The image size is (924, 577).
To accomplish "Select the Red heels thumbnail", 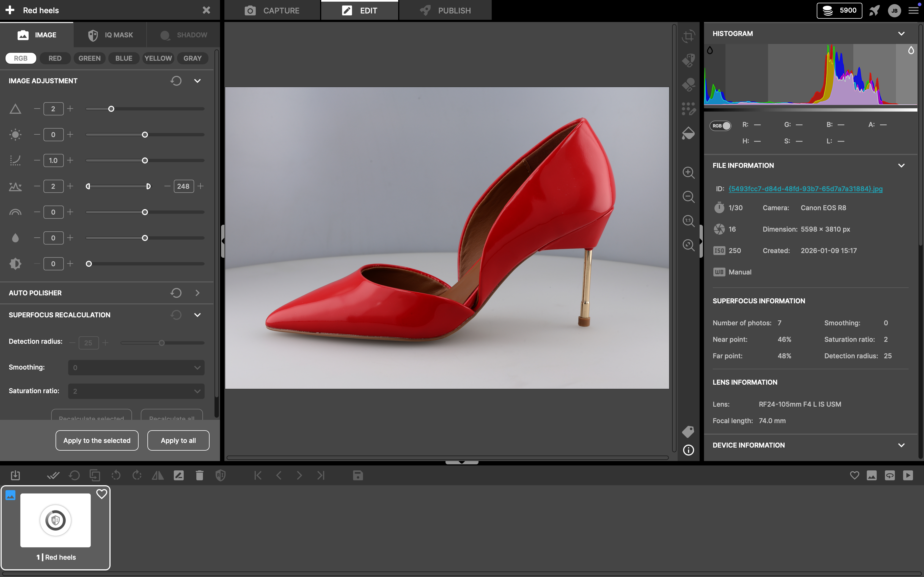I will [55, 520].
